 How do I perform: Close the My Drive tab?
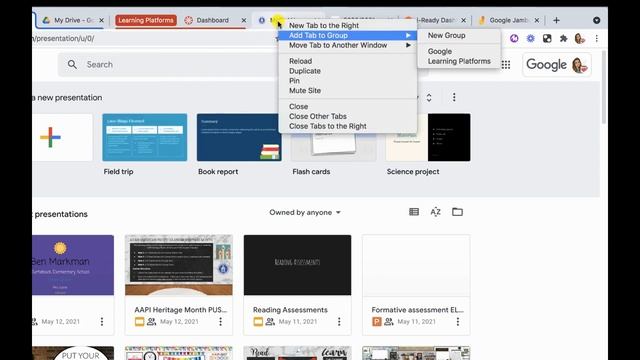[x=101, y=20]
